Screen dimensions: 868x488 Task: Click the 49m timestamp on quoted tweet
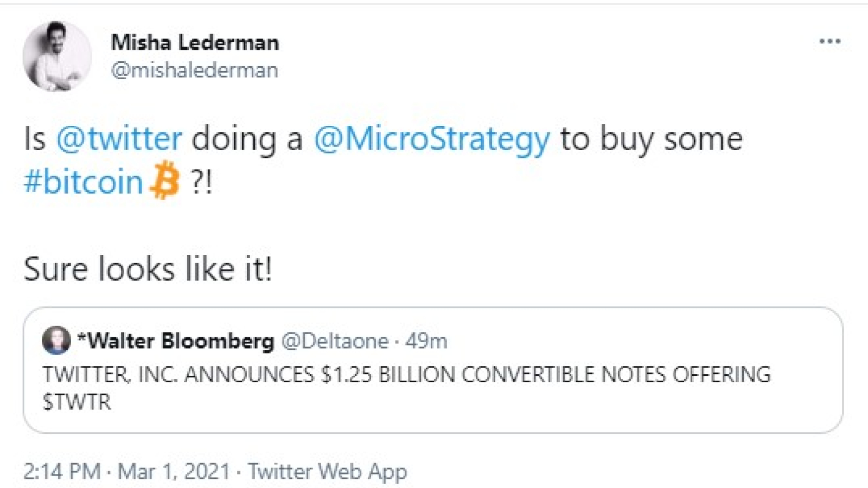(x=426, y=341)
